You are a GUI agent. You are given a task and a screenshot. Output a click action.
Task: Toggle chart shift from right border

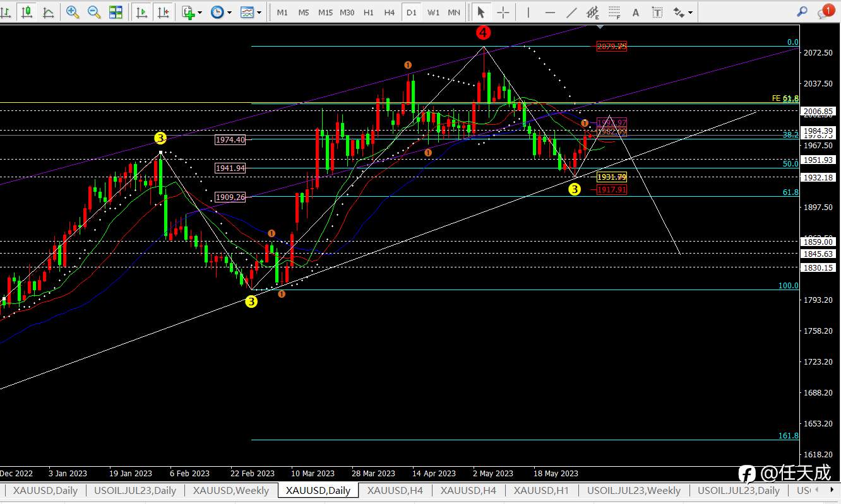pos(163,12)
